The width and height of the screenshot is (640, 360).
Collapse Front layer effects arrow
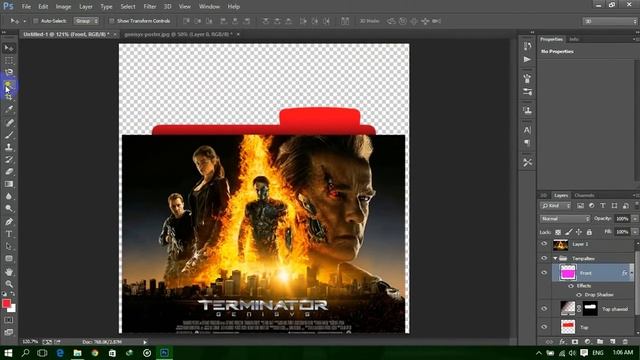(x=631, y=273)
